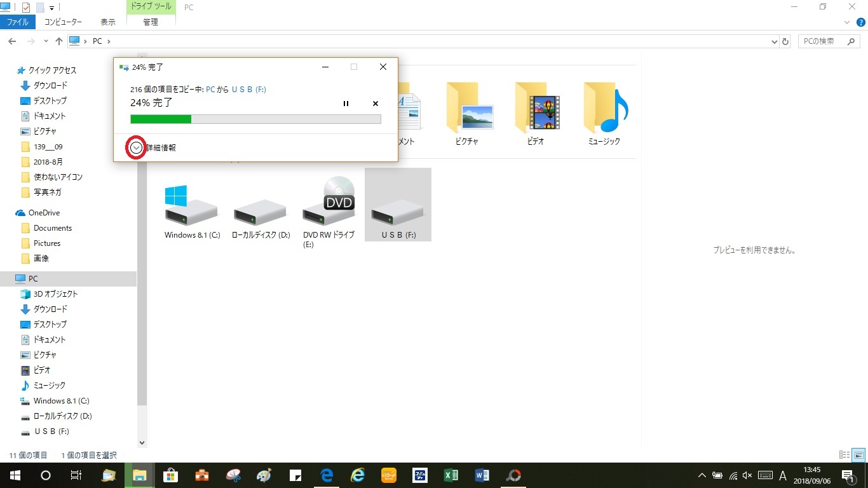
Task: Open Customize Quick Access Toolbar dropdown
Action: click(51, 8)
